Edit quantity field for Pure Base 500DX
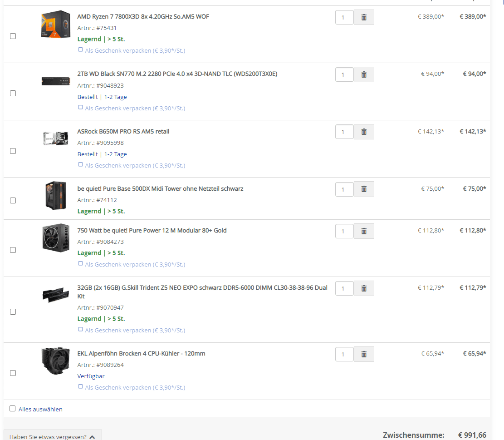The width and height of the screenshot is (504, 440). pyautogui.click(x=344, y=189)
